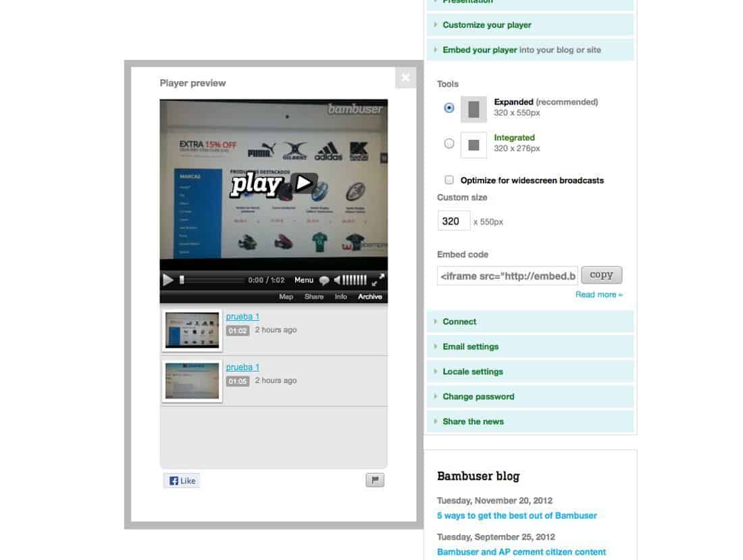Click the bambuser logo in the player
Screen dimensions: 743x560
click(x=355, y=109)
